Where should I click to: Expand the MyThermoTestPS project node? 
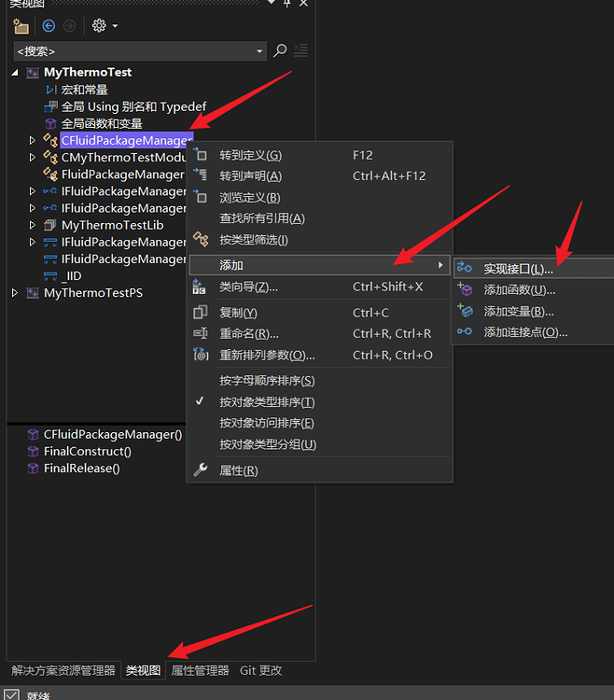[16, 293]
